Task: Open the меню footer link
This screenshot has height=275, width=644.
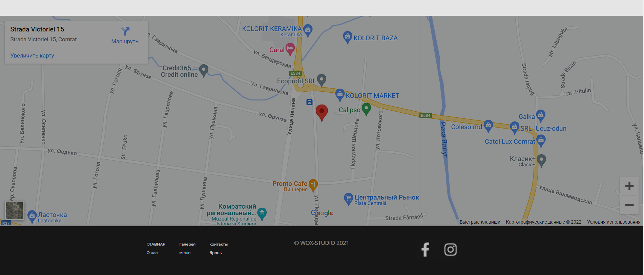Action: 185,253
